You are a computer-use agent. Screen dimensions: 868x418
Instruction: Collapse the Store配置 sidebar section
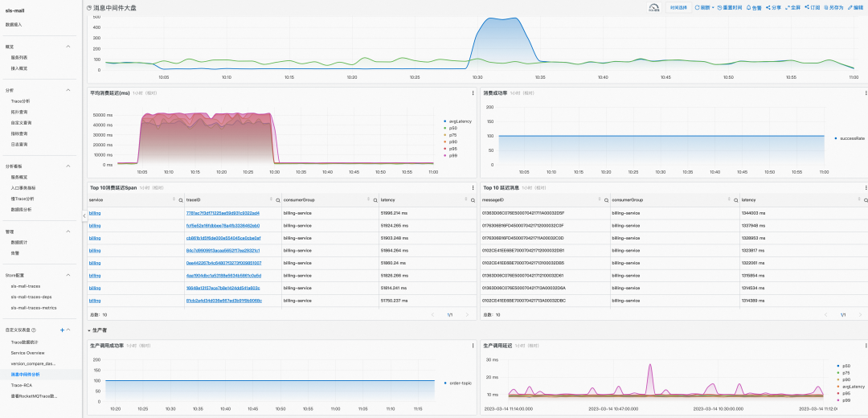pyautogui.click(x=68, y=275)
